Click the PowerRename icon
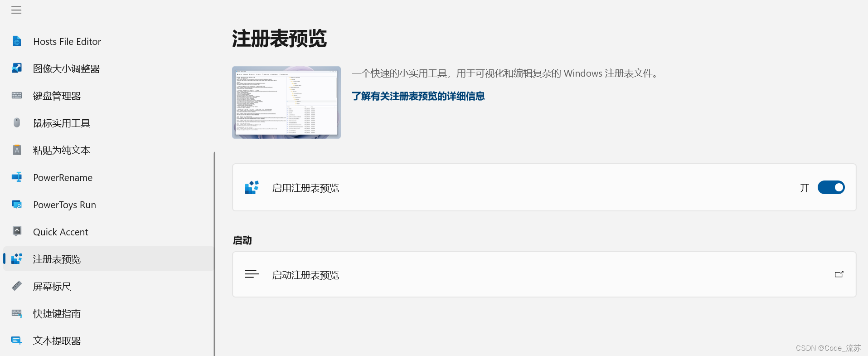Image resolution: width=868 pixels, height=356 pixels. (x=17, y=177)
